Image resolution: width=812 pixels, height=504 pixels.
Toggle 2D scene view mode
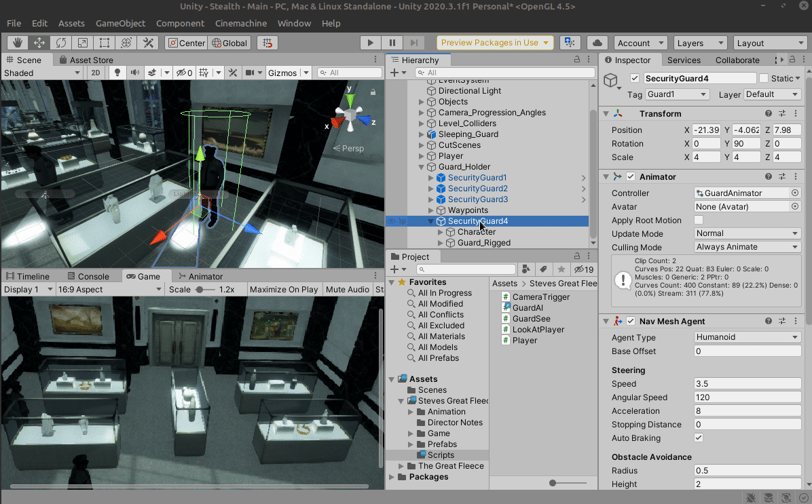click(96, 73)
